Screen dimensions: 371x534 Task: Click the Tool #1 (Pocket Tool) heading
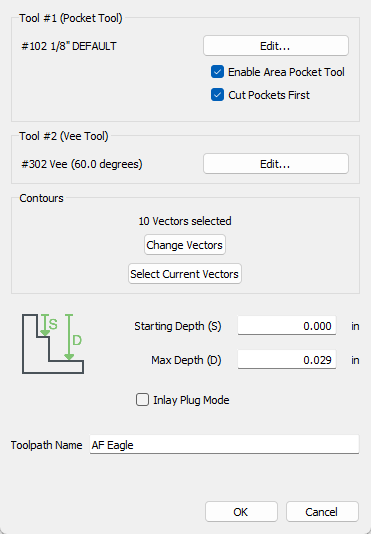click(x=71, y=18)
